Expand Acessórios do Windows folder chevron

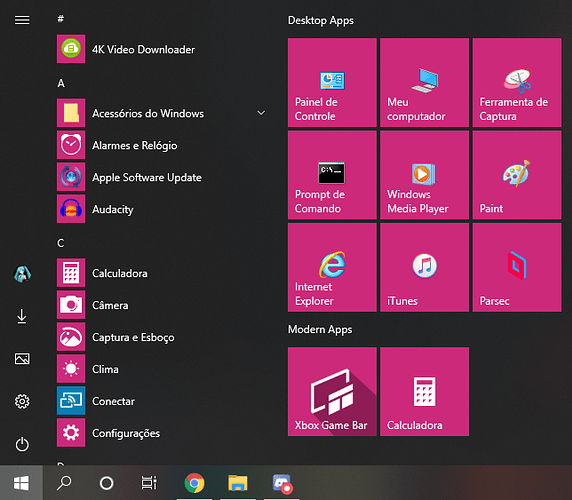pos(261,113)
